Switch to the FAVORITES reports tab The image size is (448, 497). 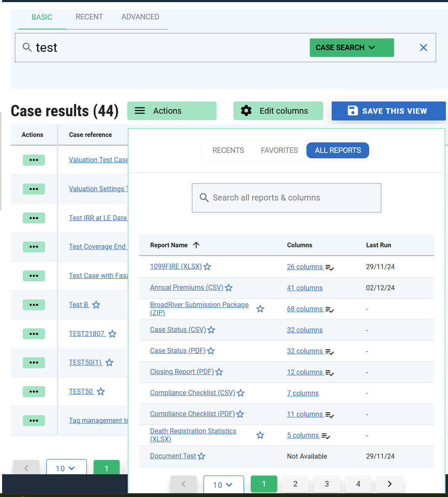coord(279,150)
